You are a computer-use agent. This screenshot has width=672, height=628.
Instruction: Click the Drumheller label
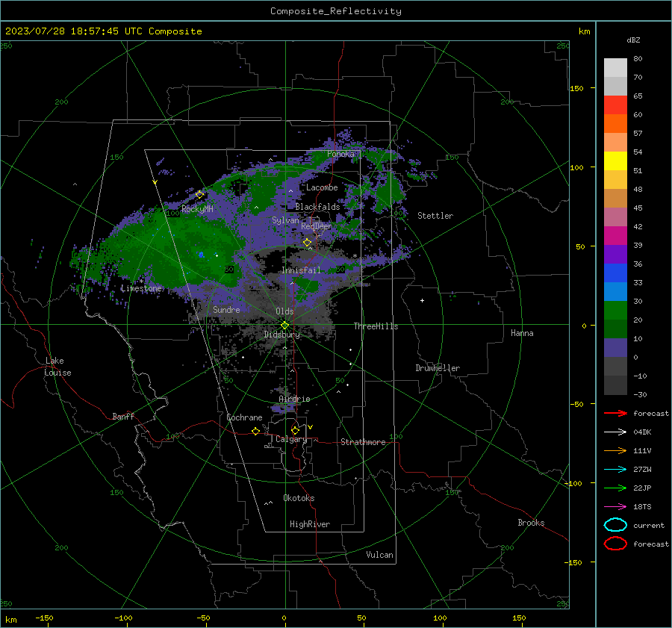[438, 368]
